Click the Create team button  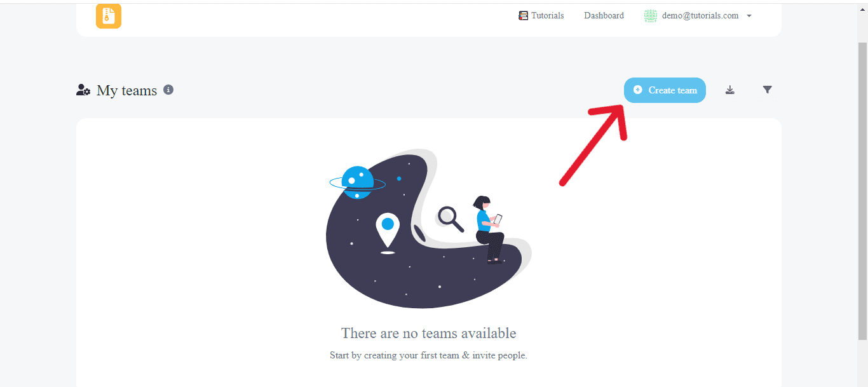665,90
